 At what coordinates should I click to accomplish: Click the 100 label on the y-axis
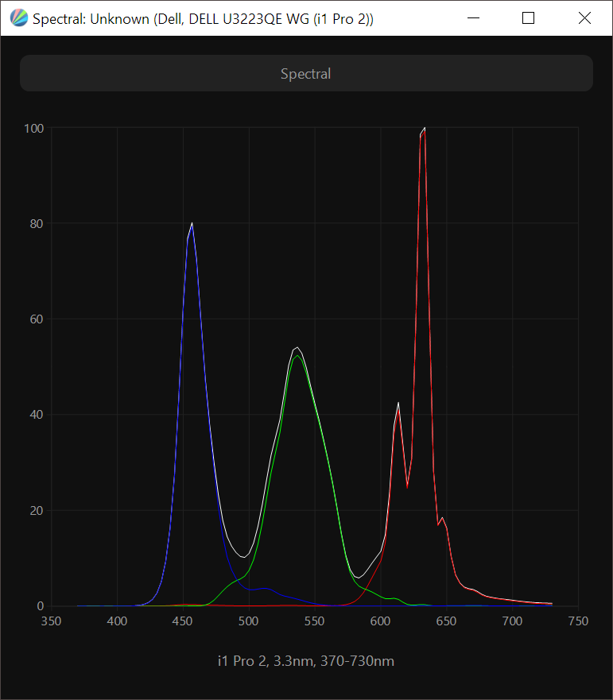34,128
